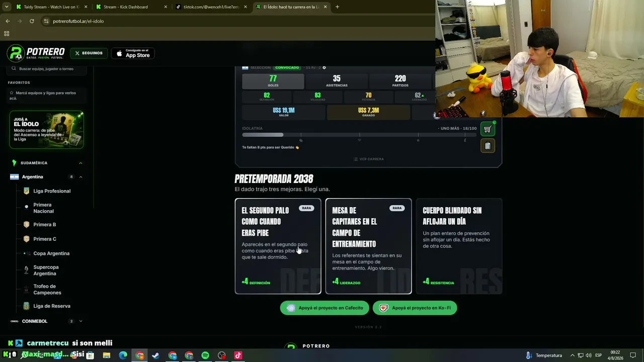This screenshot has height=362, width=644.
Task: Click the Potrero logo in the header
Action: click(x=36, y=53)
